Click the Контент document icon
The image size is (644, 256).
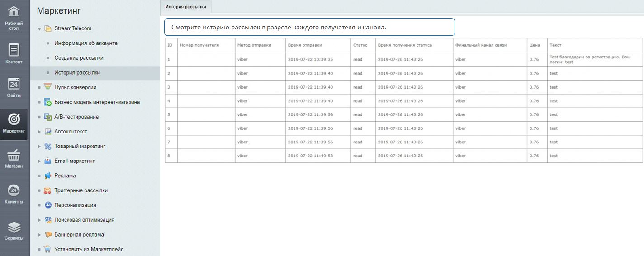[14, 50]
